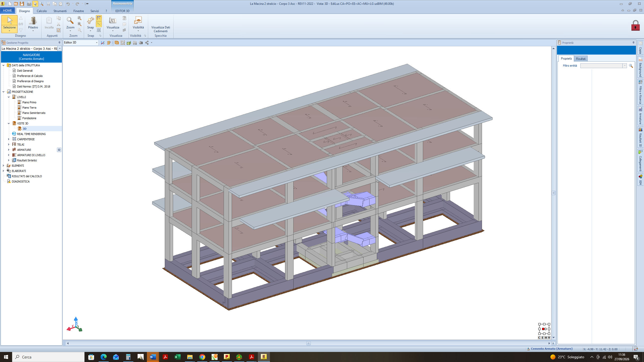Toggle the snap grid hatch button
644x362 pixels.
click(99, 30)
